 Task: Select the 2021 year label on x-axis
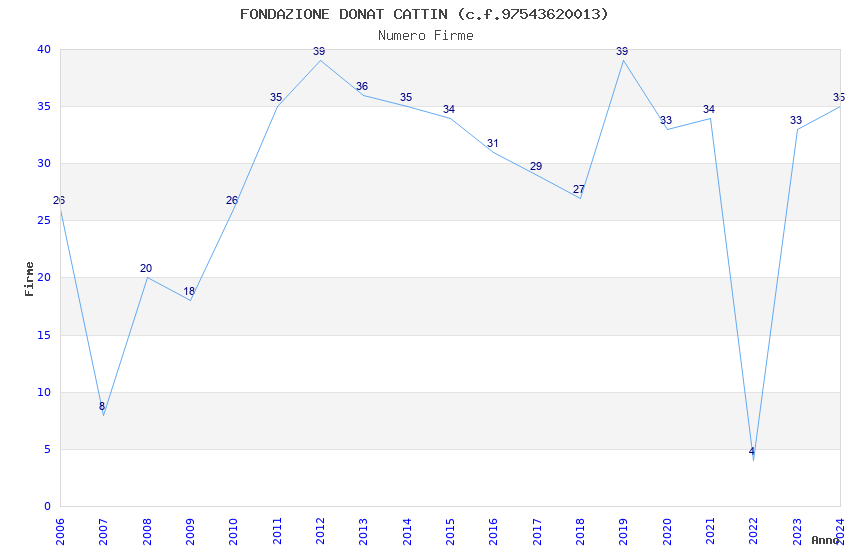pyautogui.click(x=710, y=532)
